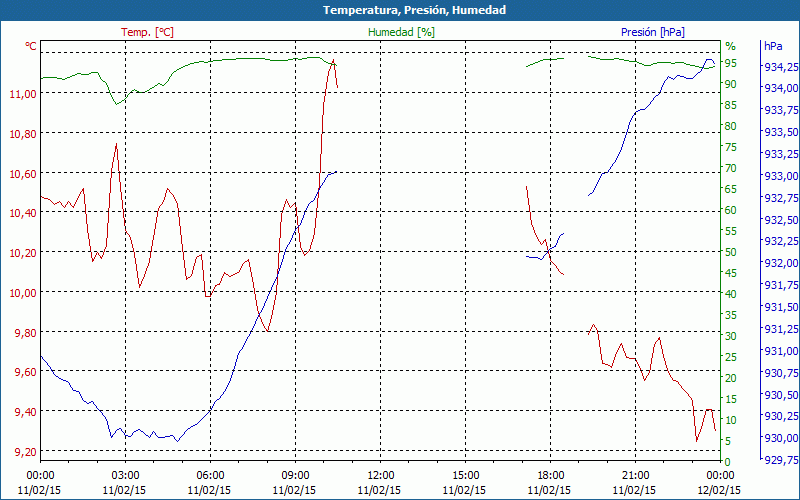Click humidity axis value 40
Viewport: 800px width, 500px height.
(731, 294)
